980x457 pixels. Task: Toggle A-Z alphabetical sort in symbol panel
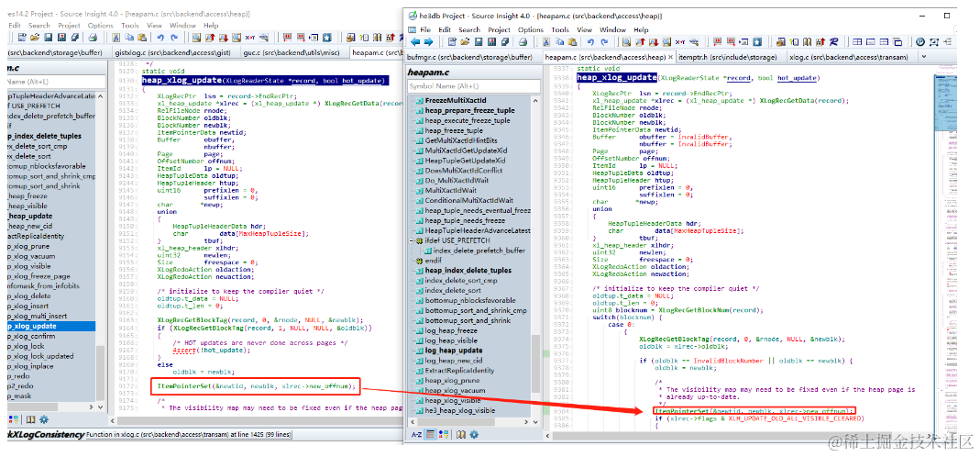tap(416, 434)
